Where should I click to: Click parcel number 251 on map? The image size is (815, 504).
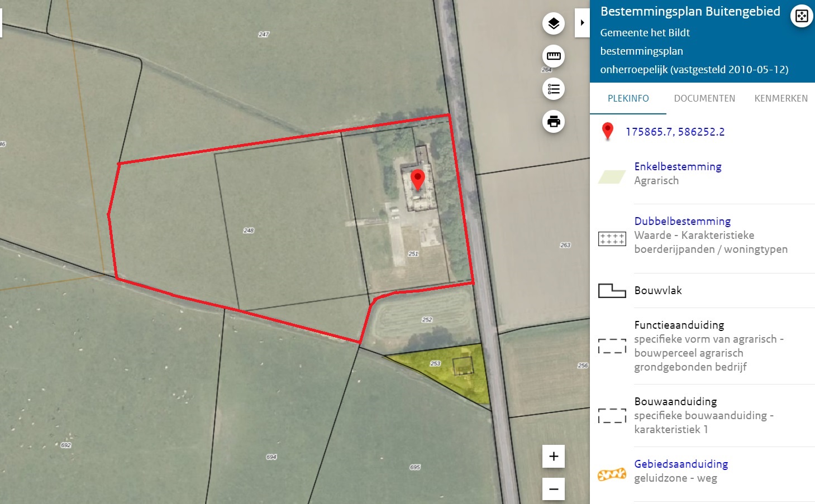pyautogui.click(x=413, y=254)
